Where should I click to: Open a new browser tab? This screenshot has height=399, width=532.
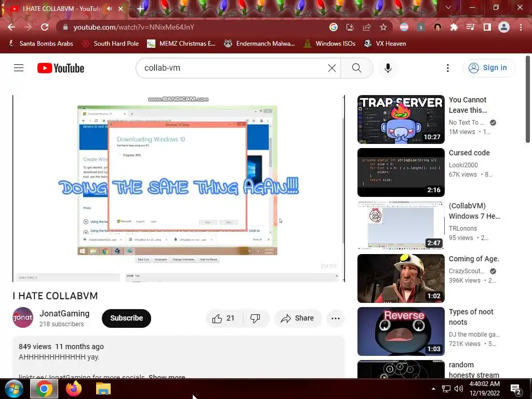click(x=140, y=9)
